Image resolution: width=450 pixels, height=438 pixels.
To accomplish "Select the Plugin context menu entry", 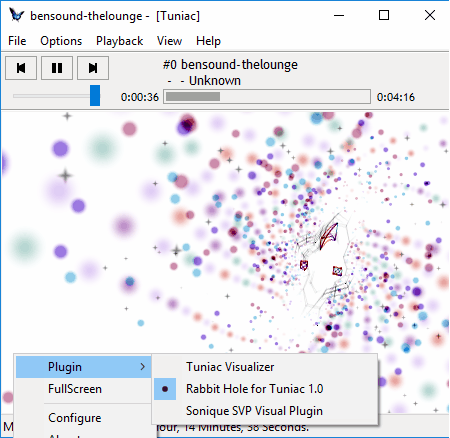I will point(83,367).
